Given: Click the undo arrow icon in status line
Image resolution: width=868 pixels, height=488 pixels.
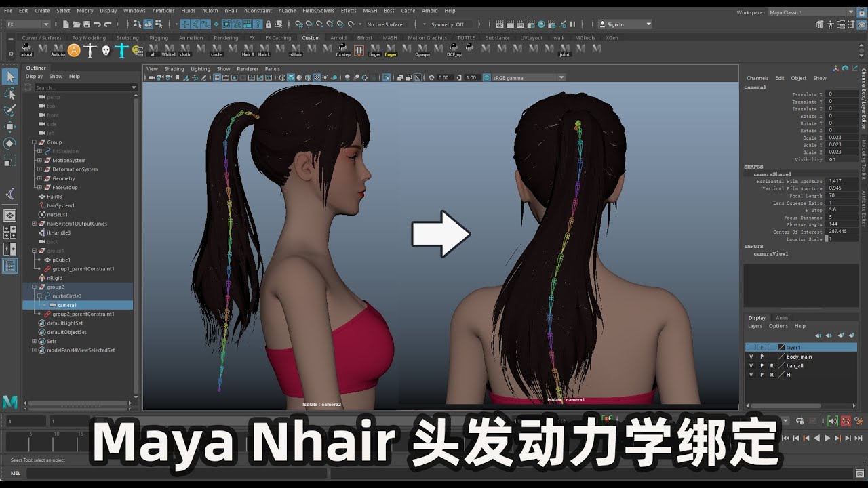Looking at the screenshot, I should [97, 24].
